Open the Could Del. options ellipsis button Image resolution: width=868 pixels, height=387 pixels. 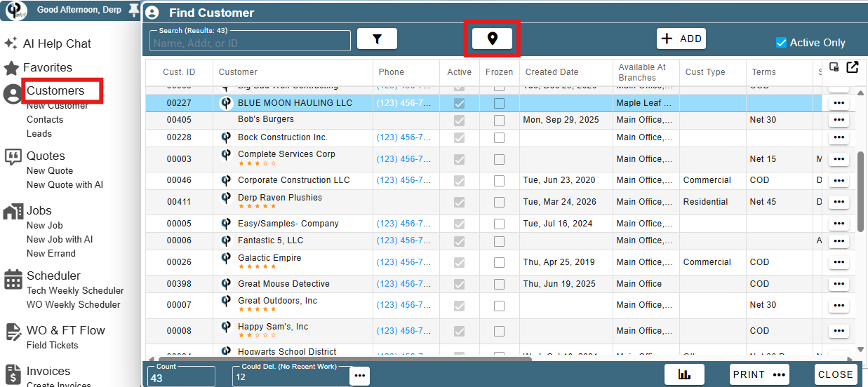[359, 376]
